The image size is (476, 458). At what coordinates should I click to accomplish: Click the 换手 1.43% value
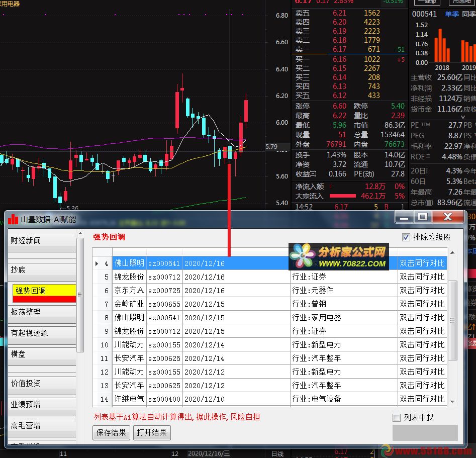(x=336, y=155)
